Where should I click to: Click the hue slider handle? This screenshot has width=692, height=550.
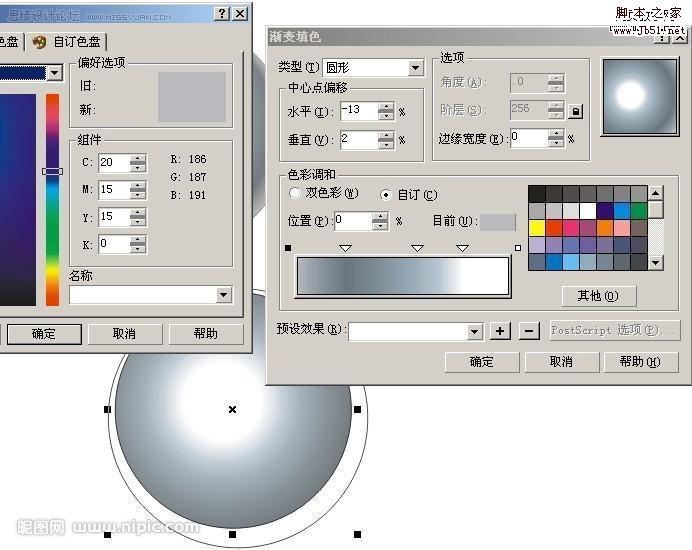click(x=53, y=171)
